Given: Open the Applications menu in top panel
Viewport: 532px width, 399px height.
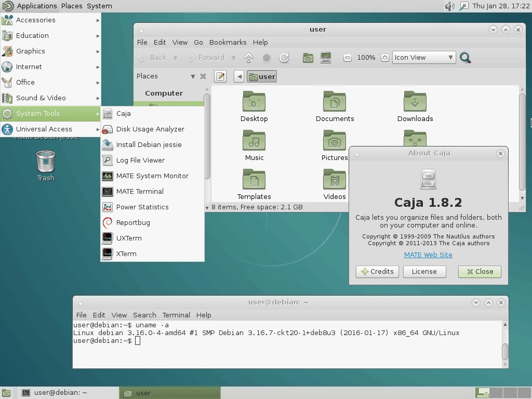Looking at the screenshot, I should pos(30,6).
